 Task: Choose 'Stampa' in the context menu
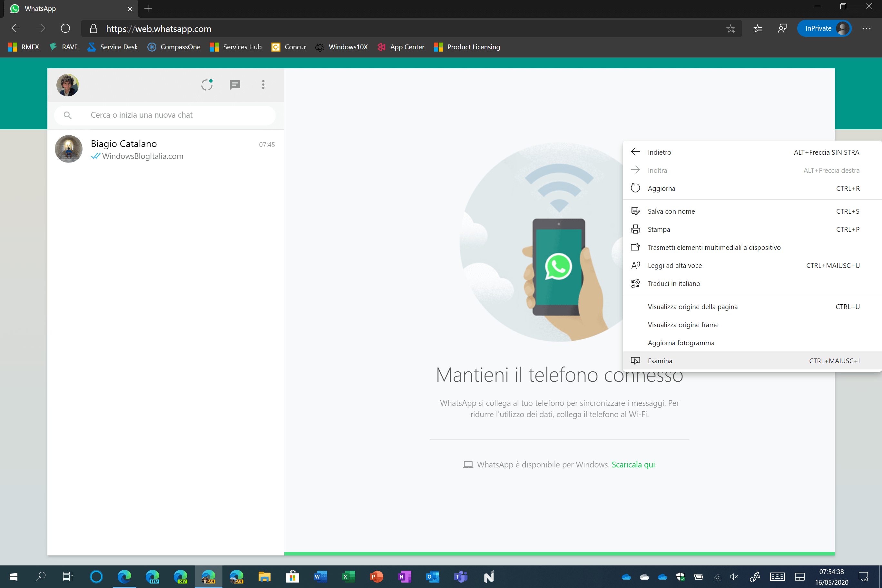coord(752,229)
